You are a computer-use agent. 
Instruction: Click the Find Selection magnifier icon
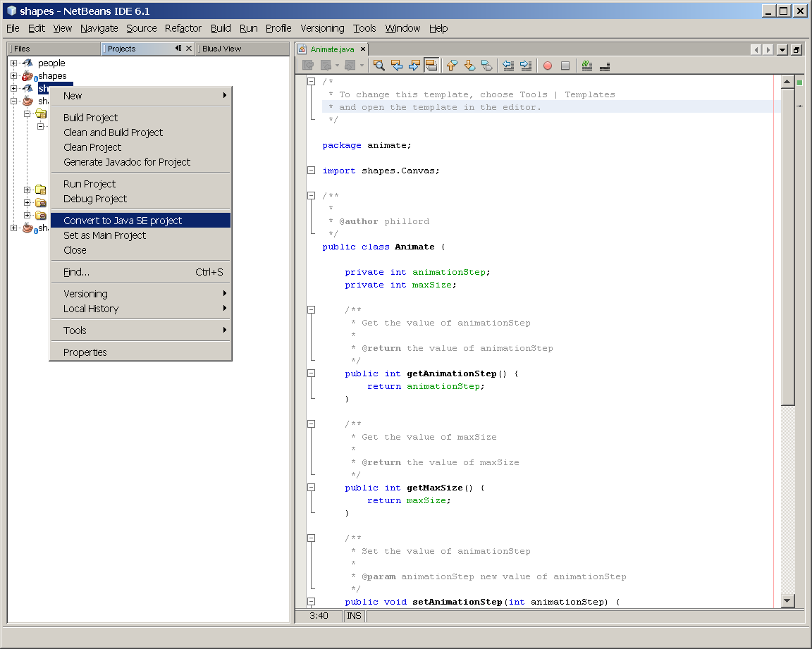[x=379, y=66]
